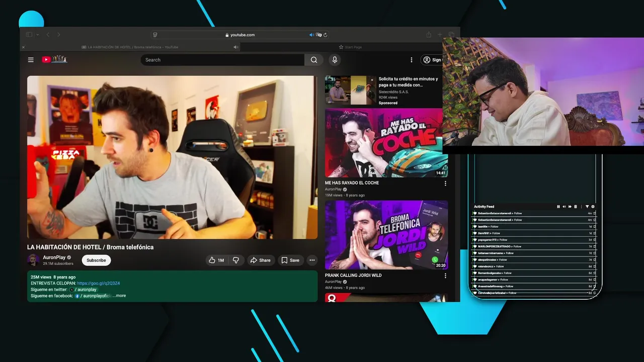The height and width of the screenshot is (362, 644).
Task: Open options menu for PRANK CALLING JORDI WILD
Action: (x=445, y=276)
